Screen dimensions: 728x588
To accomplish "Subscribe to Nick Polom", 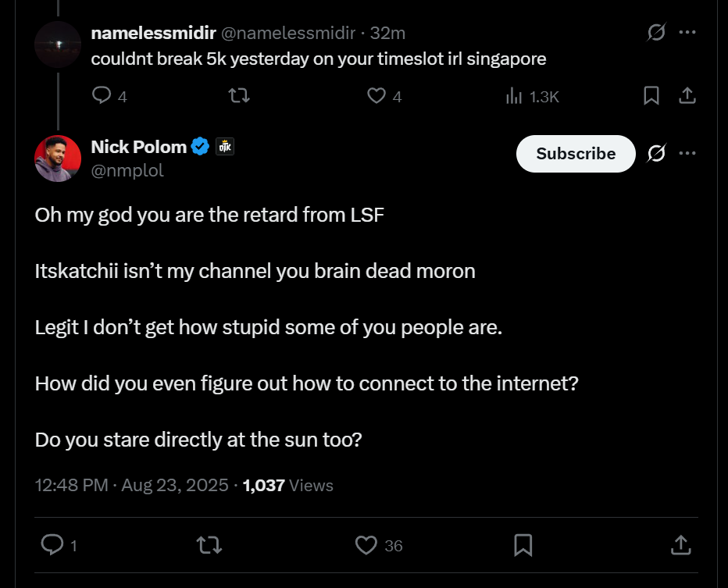I will [x=576, y=154].
